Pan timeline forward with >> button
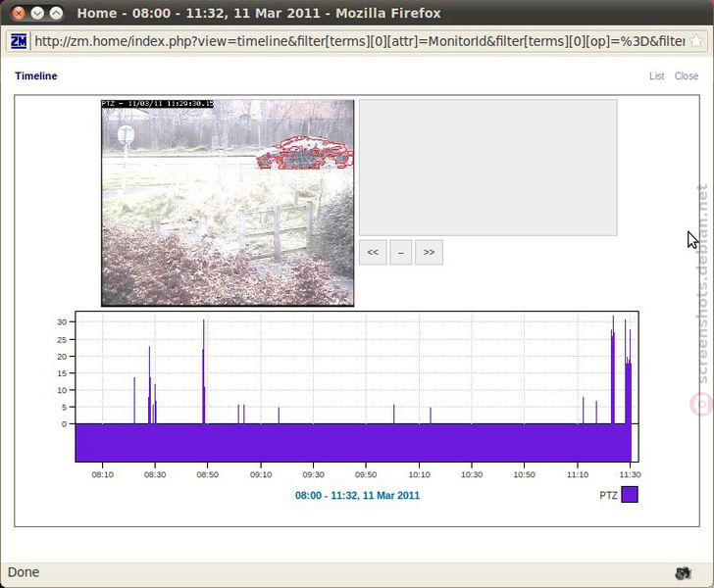This screenshot has width=714, height=588. pyautogui.click(x=429, y=252)
